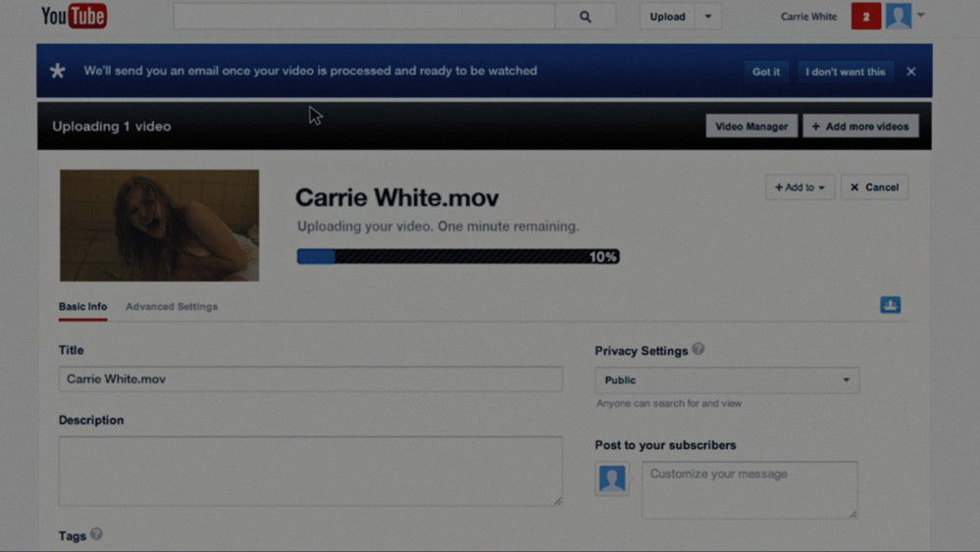Dismiss the blue notification banner with X
The image size is (980, 552).
point(911,72)
